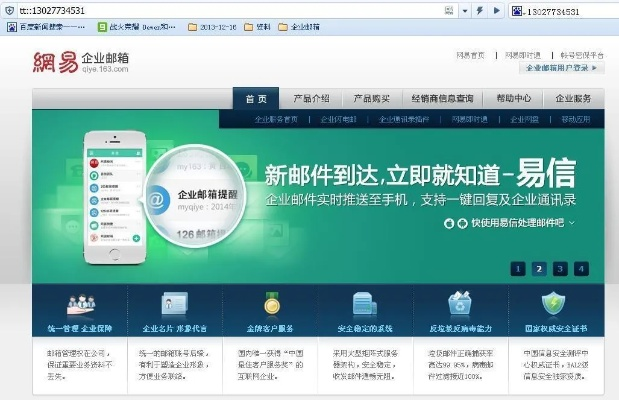Click the lightning bolt icon in address bar

pos(480,11)
